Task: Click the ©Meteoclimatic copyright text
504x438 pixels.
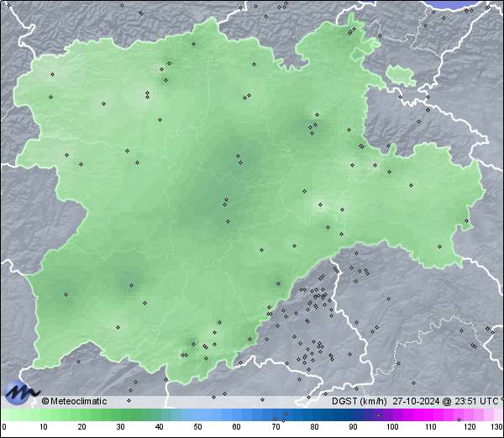Action: [x=75, y=401]
